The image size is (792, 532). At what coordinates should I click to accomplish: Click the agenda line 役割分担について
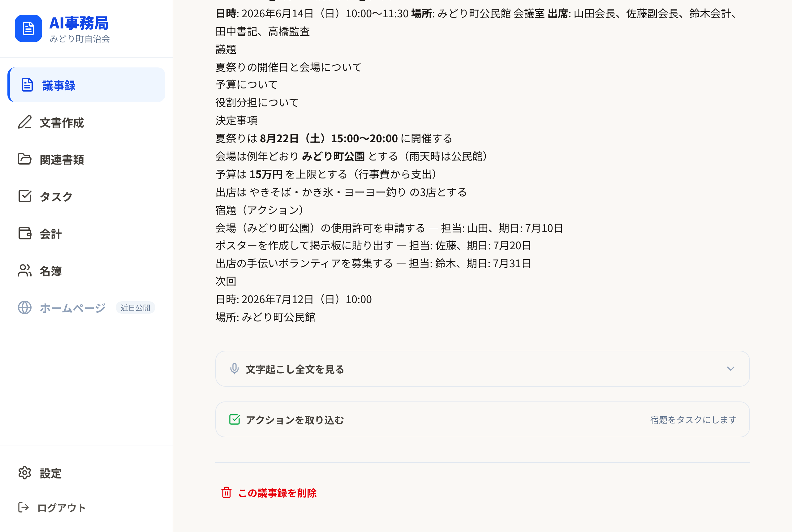point(257,102)
